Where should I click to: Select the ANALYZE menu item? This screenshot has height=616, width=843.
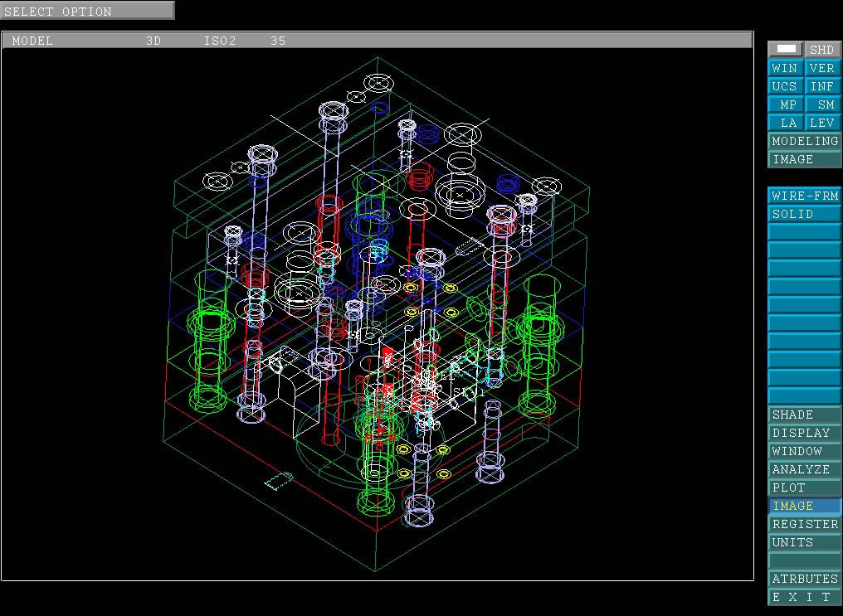coord(804,469)
